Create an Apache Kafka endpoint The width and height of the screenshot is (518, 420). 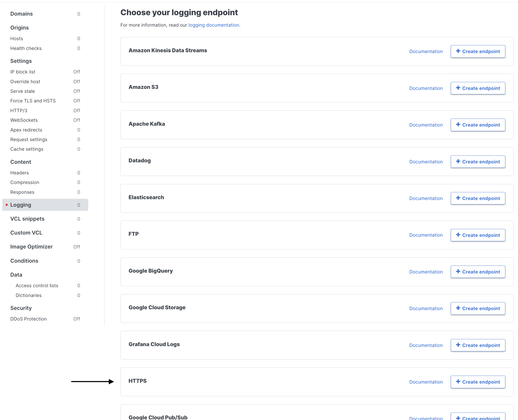point(478,125)
